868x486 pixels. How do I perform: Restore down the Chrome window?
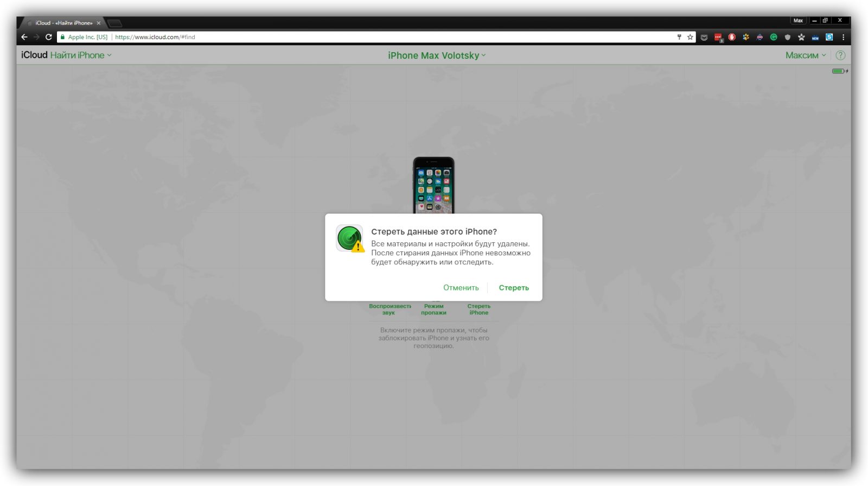click(x=825, y=21)
